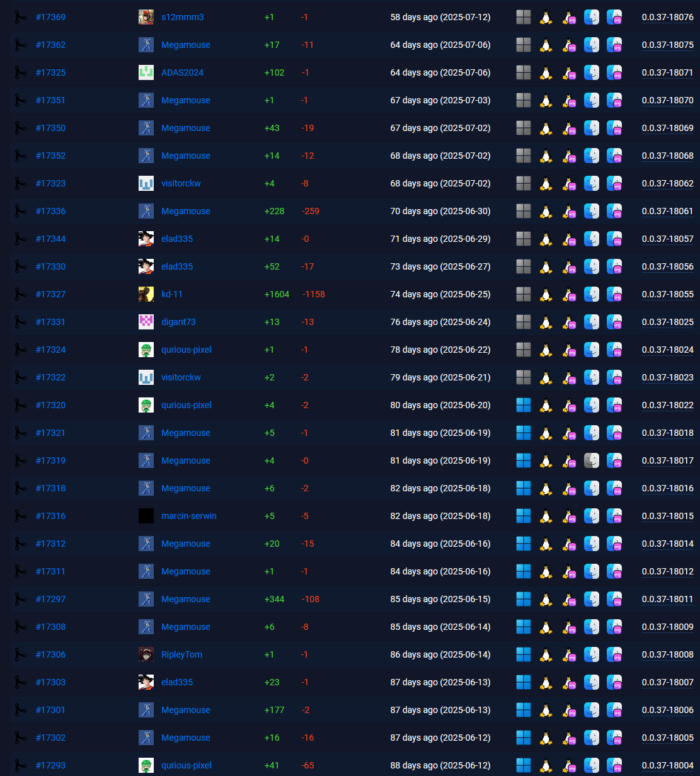Open build version 0.0.37-18055

[668, 294]
